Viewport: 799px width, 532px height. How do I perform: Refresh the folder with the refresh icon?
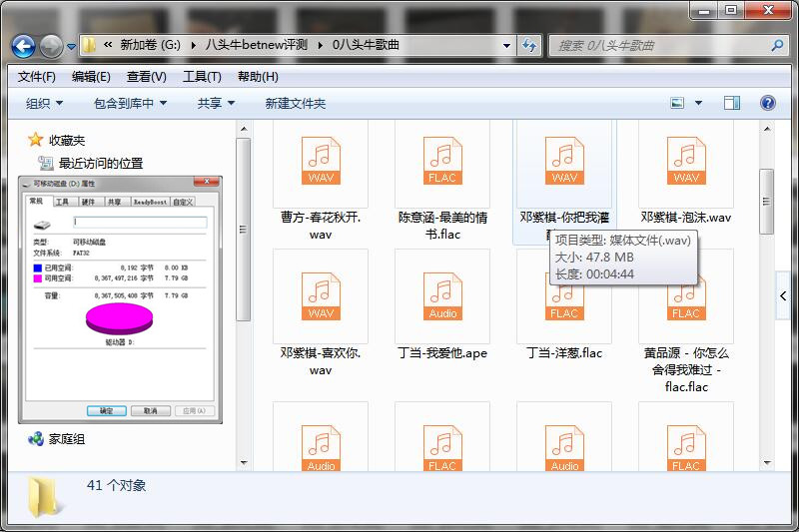(529, 45)
